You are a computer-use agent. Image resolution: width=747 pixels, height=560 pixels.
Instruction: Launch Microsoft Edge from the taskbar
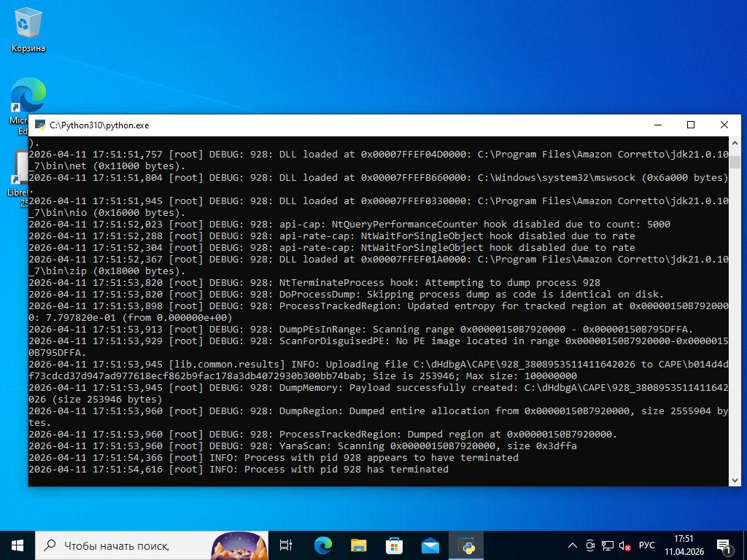coord(322,545)
